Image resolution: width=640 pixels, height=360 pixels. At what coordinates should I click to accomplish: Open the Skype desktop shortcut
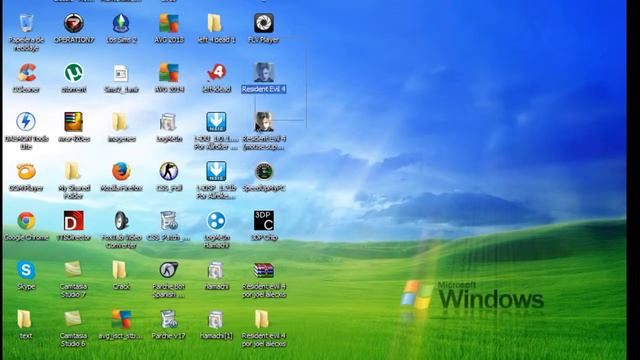[26, 270]
